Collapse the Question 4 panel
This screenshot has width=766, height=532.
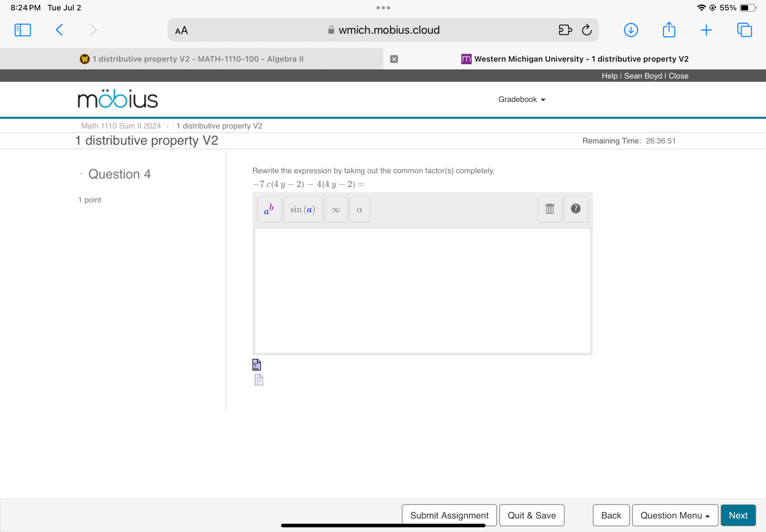(x=81, y=174)
